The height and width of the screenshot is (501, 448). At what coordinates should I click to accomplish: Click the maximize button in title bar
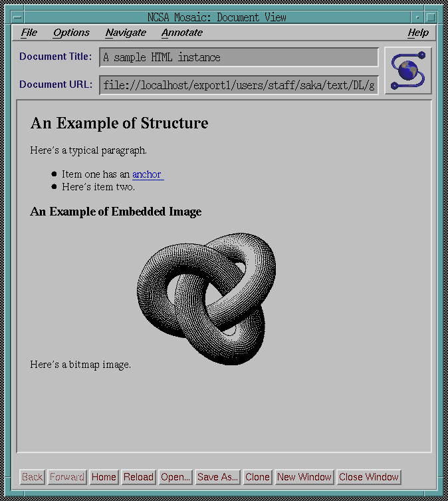(431, 17)
